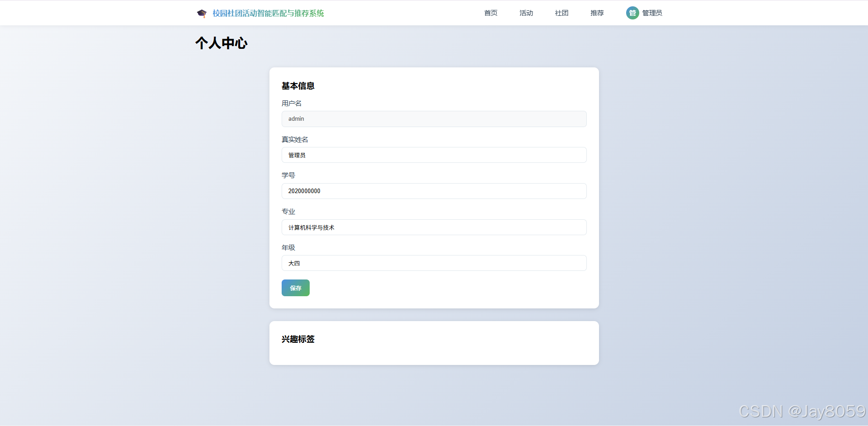Go to the 活动 page
The width and height of the screenshot is (868, 426).
(526, 13)
